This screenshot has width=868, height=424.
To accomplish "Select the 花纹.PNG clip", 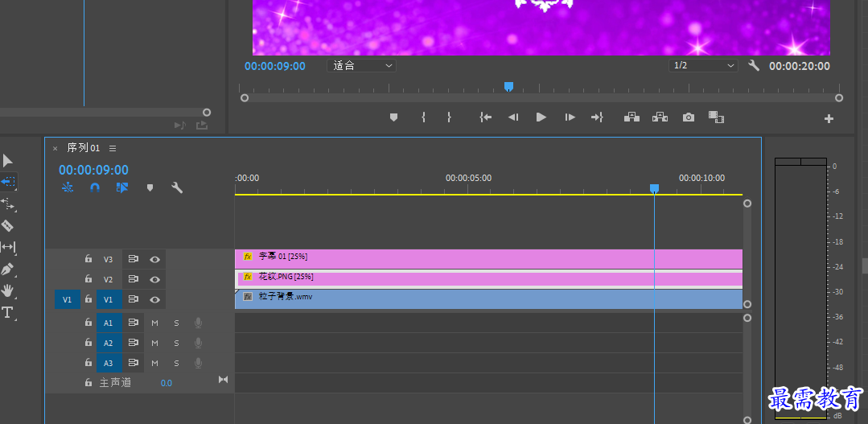I will [x=488, y=279].
